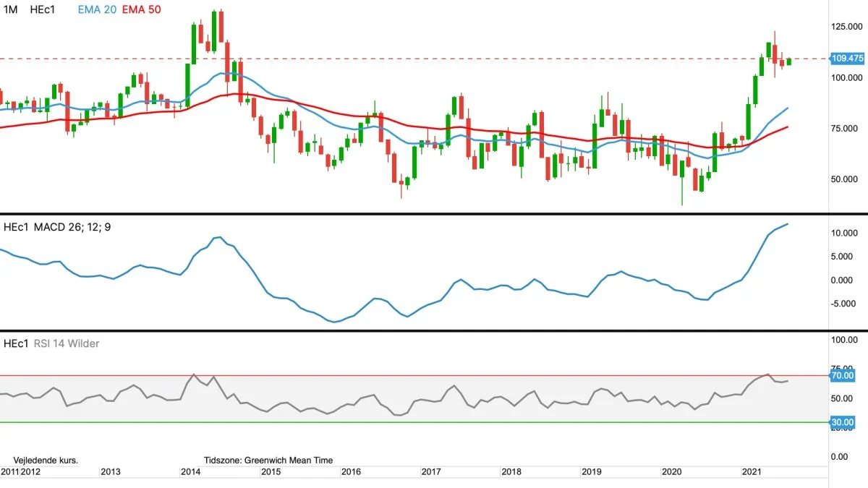868x488 pixels.
Task: Click the EMA 20 legend label
Action: point(97,10)
